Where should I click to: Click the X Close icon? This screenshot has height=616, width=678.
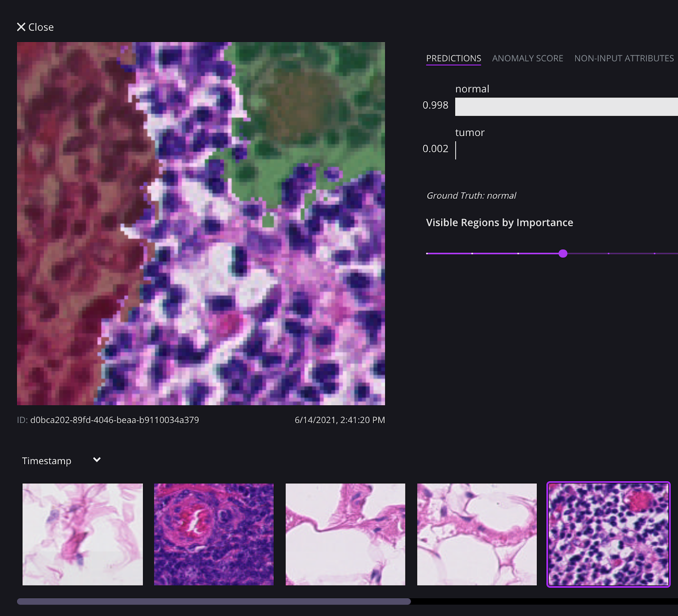21,27
